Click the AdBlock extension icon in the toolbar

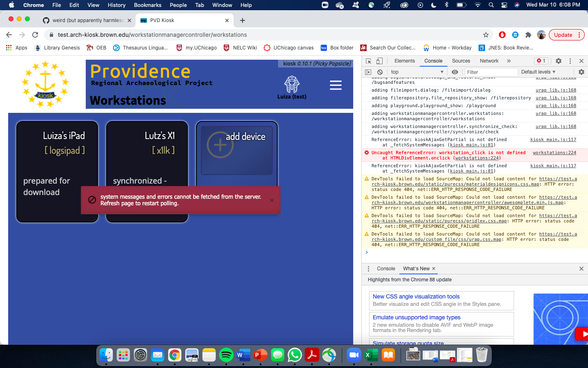[x=502, y=34]
